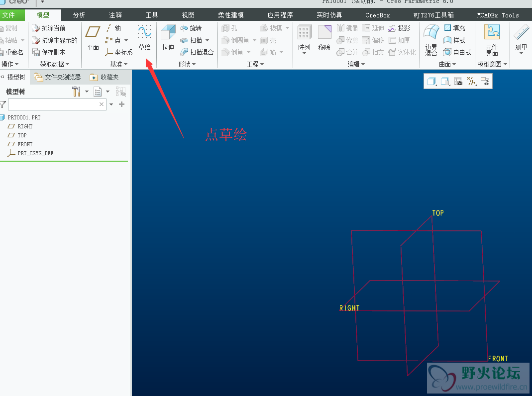Image resolution: width=532 pixels, height=396 pixels.
Task: Open the arrow under 测量
Action: [x=521, y=53]
